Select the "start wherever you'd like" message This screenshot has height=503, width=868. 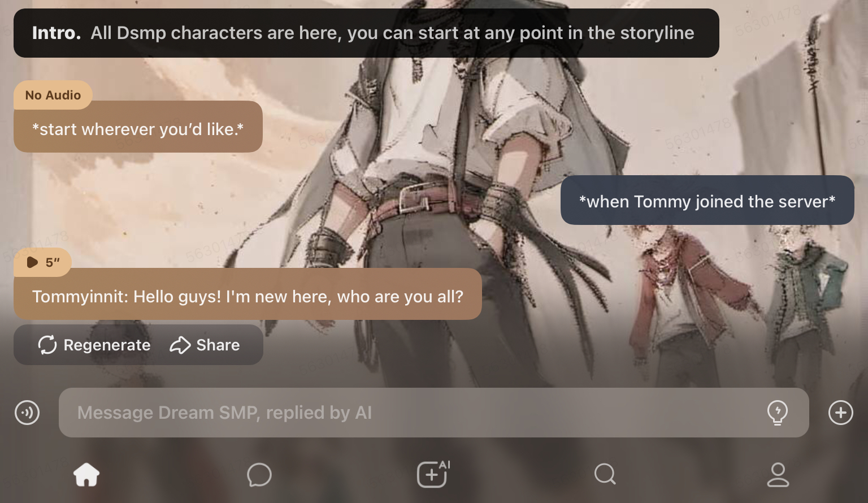138,127
